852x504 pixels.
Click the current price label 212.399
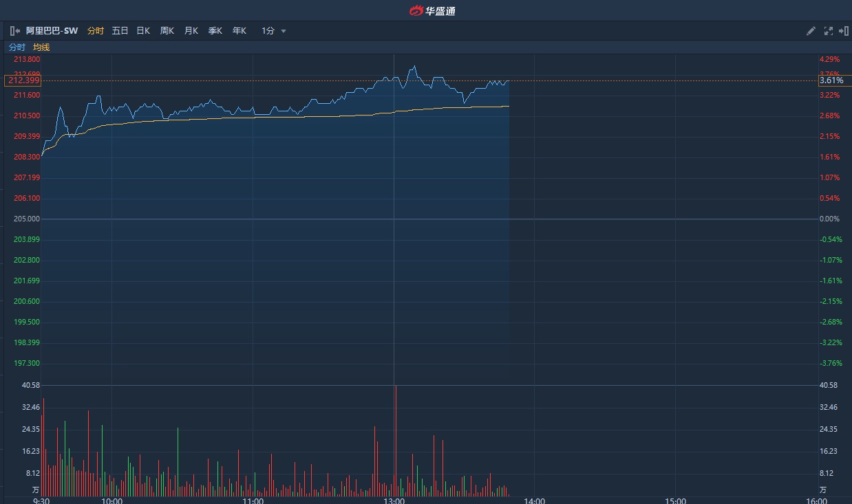[23, 80]
